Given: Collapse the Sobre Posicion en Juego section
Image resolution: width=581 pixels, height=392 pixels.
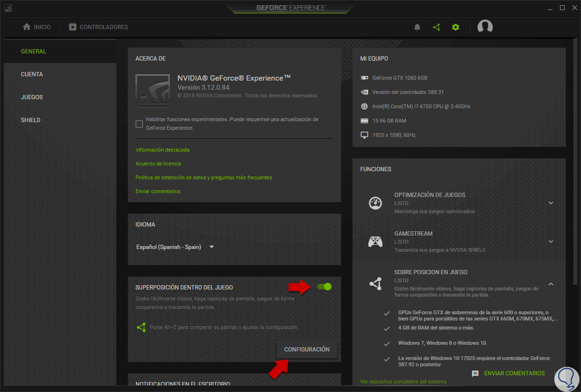Looking at the screenshot, I should point(551,284).
